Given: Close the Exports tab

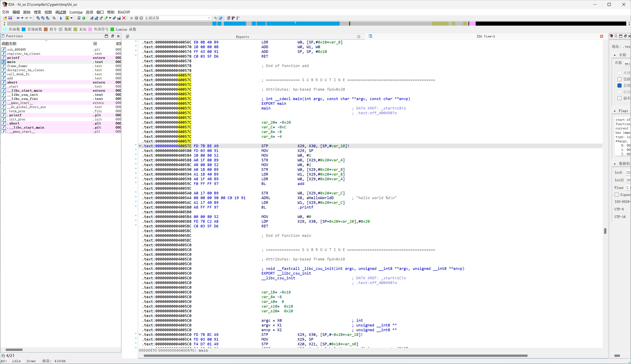Looking at the screenshot, I should (359, 37).
